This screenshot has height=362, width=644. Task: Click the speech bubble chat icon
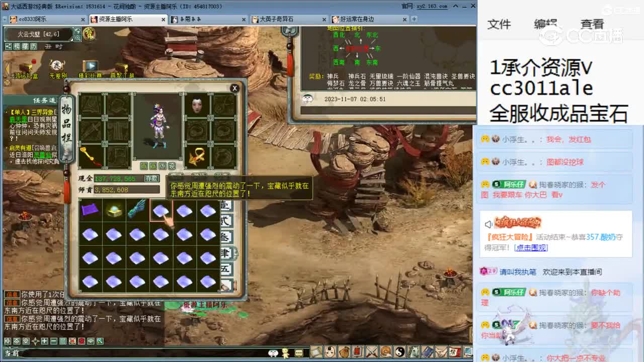[x=298, y=353]
